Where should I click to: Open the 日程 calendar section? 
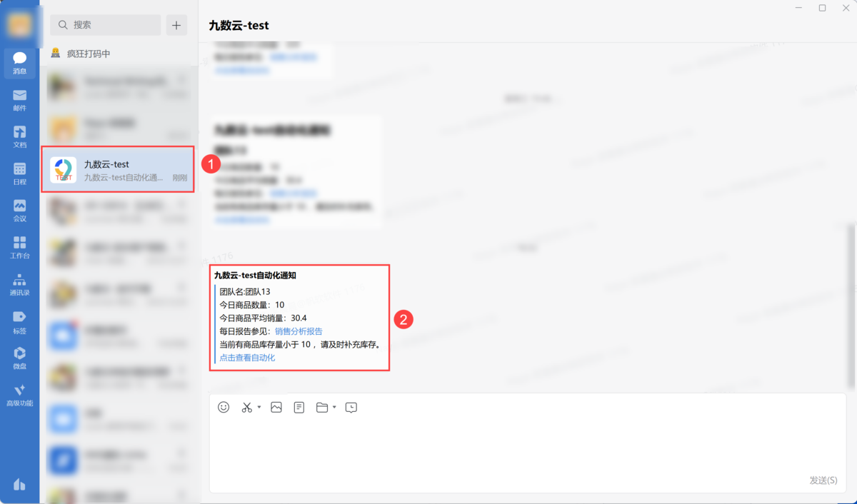click(x=19, y=174)
